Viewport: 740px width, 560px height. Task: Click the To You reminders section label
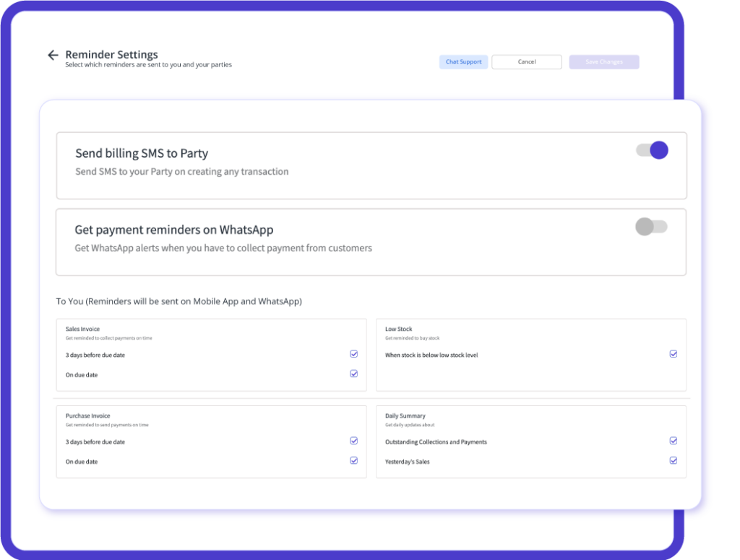click(x=181, y=301)
